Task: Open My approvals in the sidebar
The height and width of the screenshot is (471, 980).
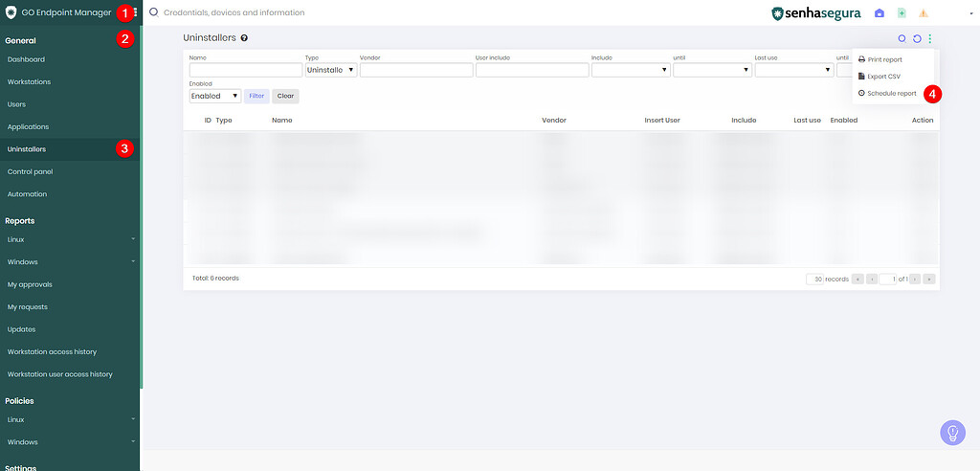Action: coord(30,284)
